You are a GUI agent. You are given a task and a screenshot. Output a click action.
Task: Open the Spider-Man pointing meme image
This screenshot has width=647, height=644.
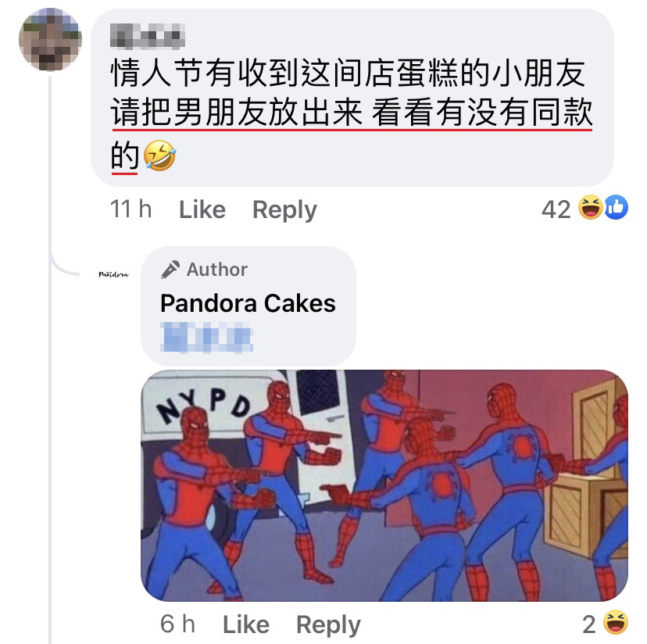(384, 485)
